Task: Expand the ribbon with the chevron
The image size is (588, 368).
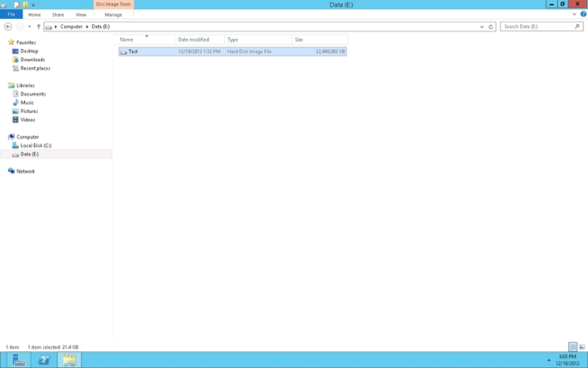Action: pos(574,14)
